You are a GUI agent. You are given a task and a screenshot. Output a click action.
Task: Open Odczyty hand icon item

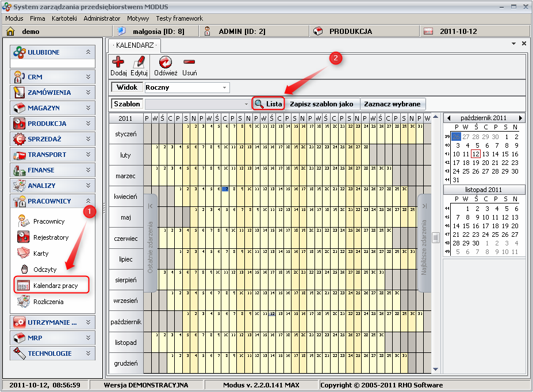pos(44,269)
